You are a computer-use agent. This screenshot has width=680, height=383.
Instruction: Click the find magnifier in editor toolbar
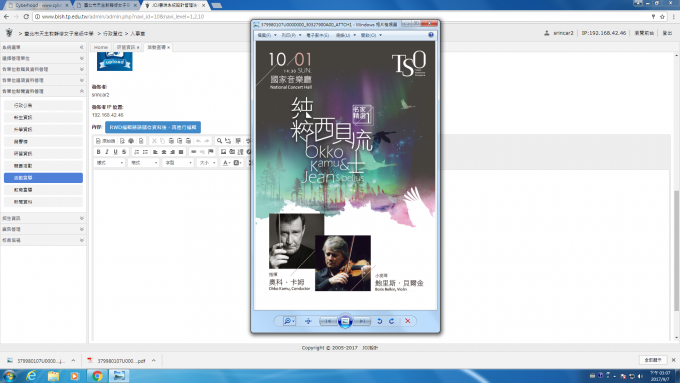pyautogui.click(x=219, y=141)
